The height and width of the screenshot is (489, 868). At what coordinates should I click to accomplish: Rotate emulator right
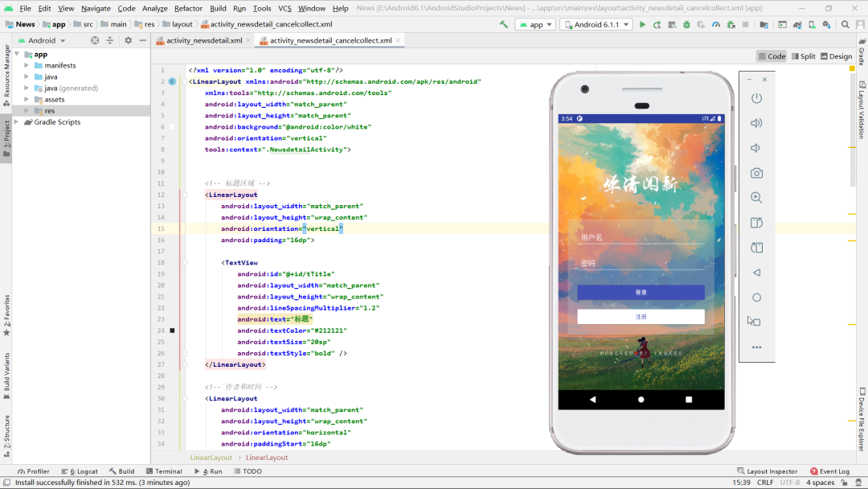pos(756,248)
